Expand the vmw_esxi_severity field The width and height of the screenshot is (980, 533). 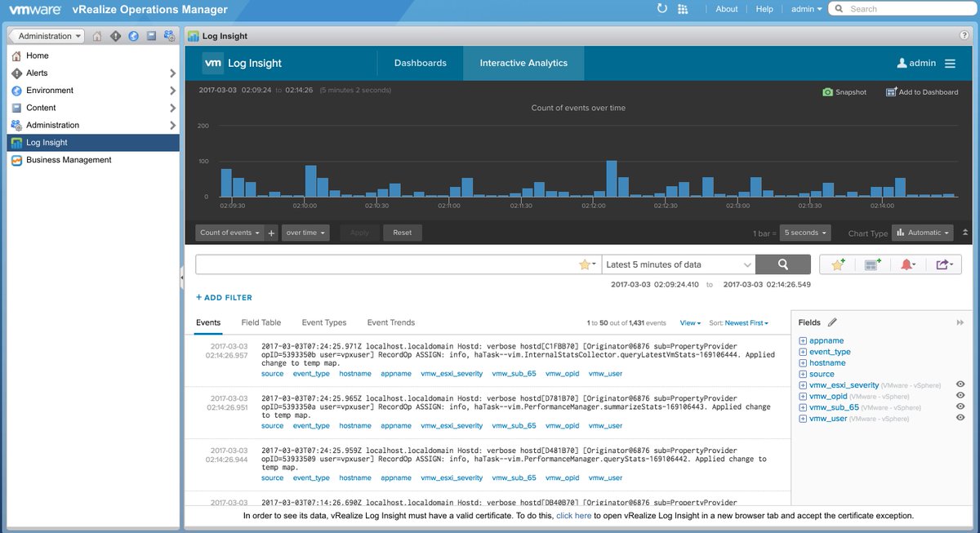click(x=803, y=384)
